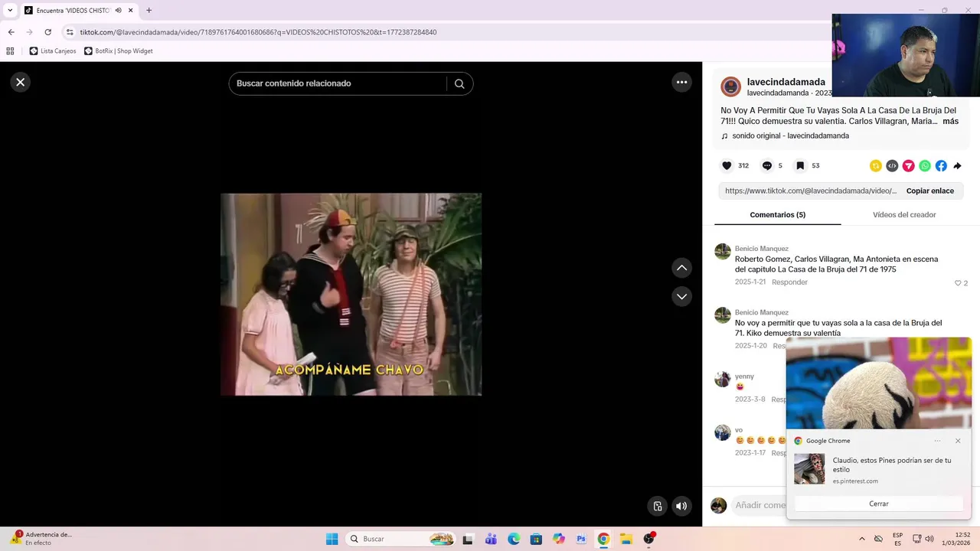
Task: Save video with bookmark icon
Action: [800, 165]
